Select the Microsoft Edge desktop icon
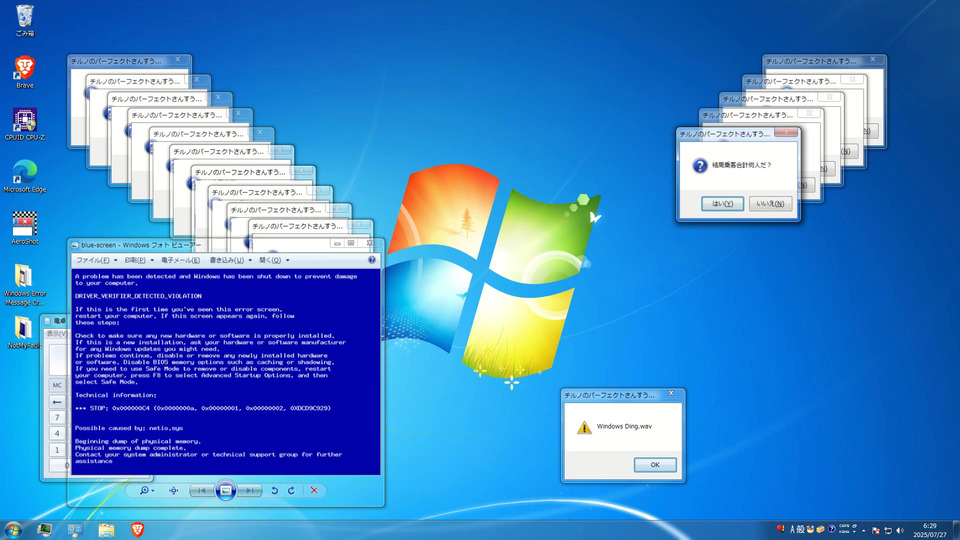The image size is (960, 540). click(24, 176)
